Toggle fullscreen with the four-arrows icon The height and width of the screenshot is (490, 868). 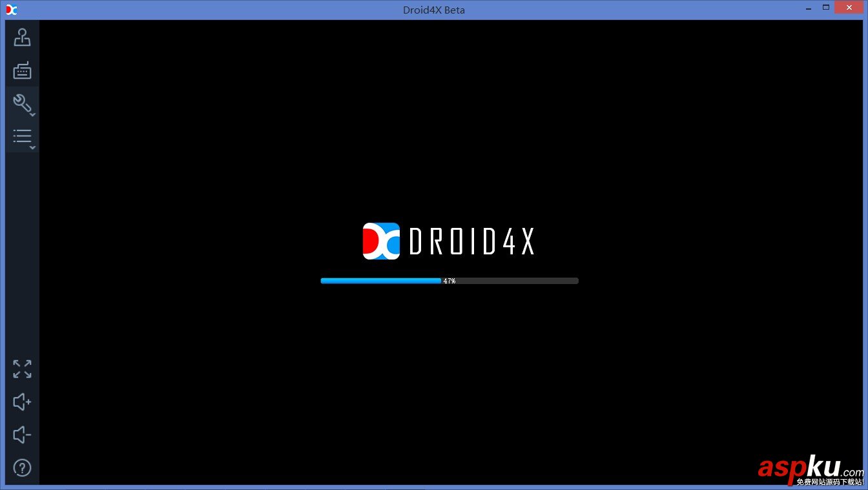(x=22, y=369)
